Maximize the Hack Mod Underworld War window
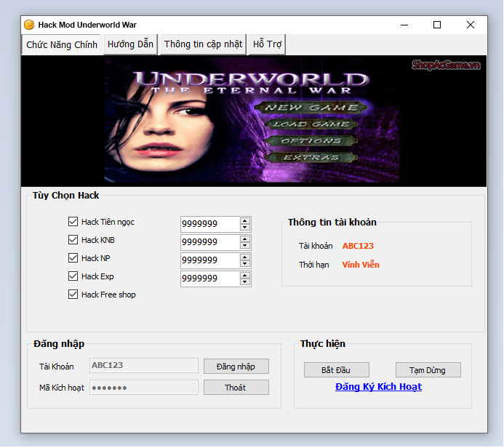Screen dimensions: 504x448 437,25
